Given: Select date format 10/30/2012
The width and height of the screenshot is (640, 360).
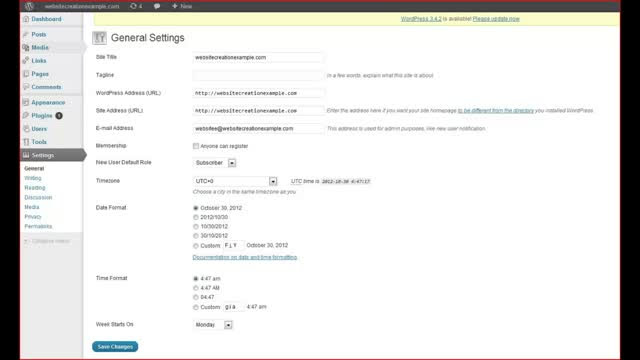Looking at the screenshot, I should pos(196,227).
